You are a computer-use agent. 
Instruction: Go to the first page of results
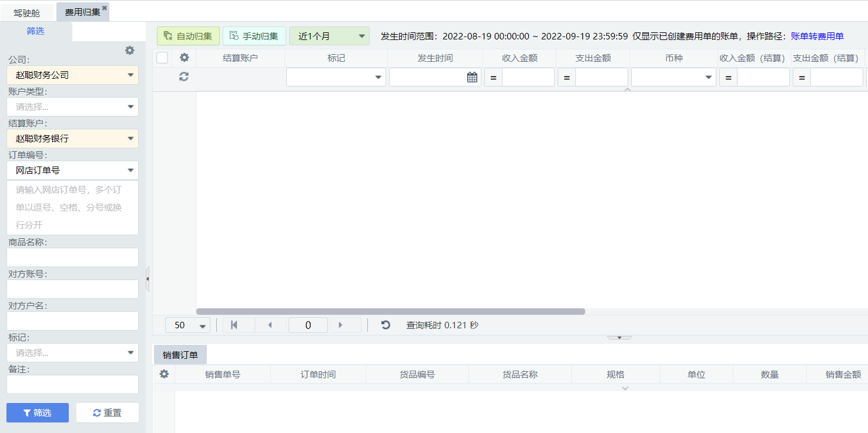(234, 325)
